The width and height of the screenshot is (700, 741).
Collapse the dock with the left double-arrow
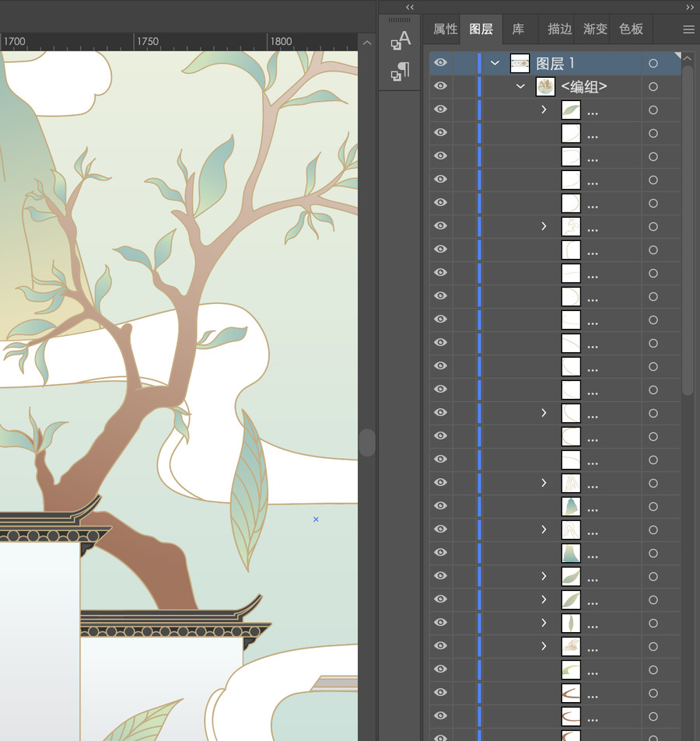pyautogui.click(x=410, y=7)
